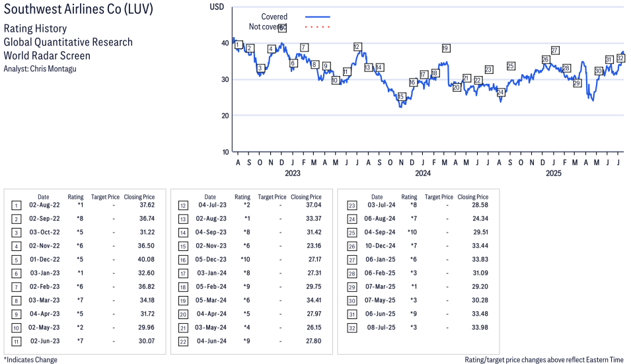Click the date 10-Dec-24
The width and height of the screenshot is (631, 364).
pos(381,246)
